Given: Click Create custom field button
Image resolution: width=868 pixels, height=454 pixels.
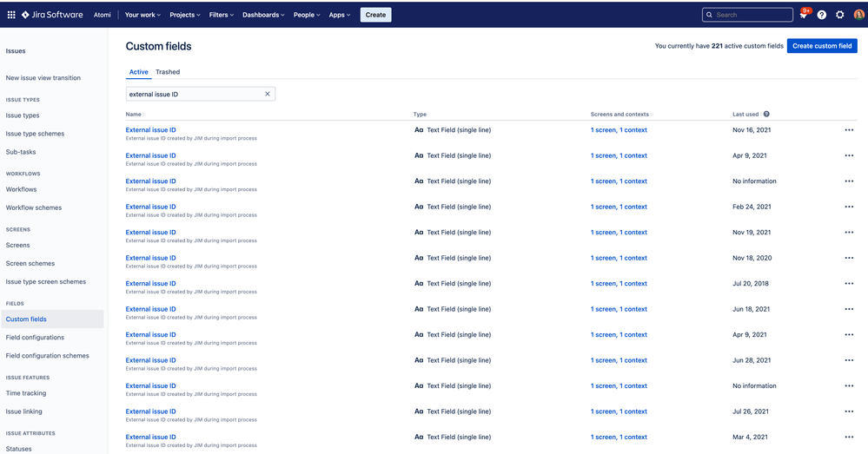Looking at the screenshot, I should point(822,46).
